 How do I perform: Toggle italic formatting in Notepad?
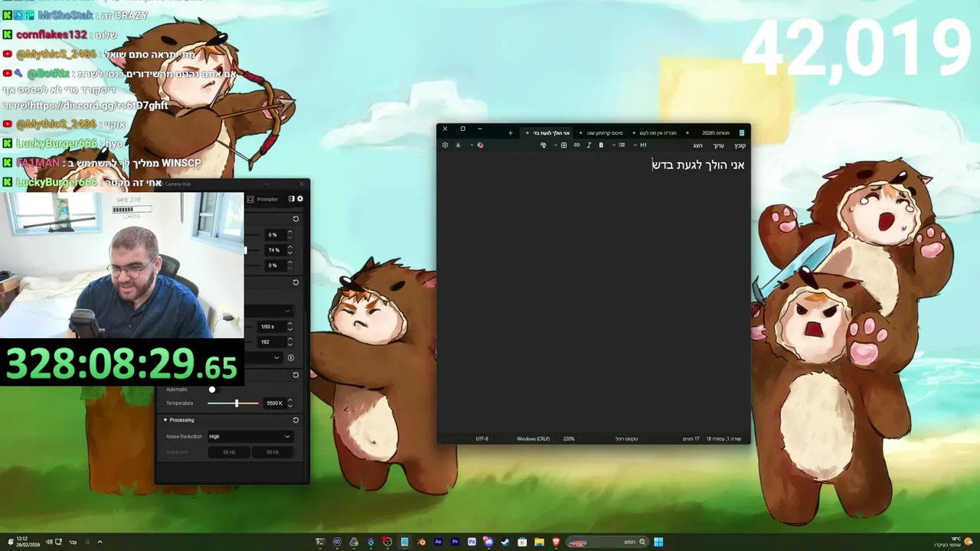[589, 145]
